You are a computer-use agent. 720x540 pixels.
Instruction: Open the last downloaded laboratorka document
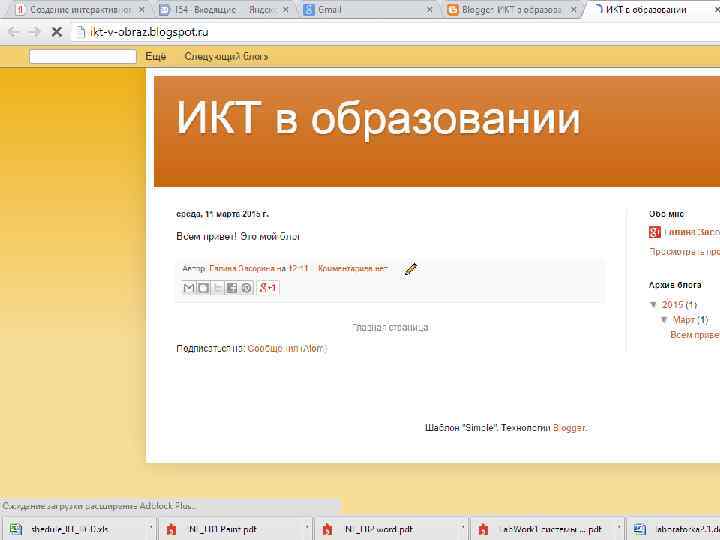[x=675, y=529]
